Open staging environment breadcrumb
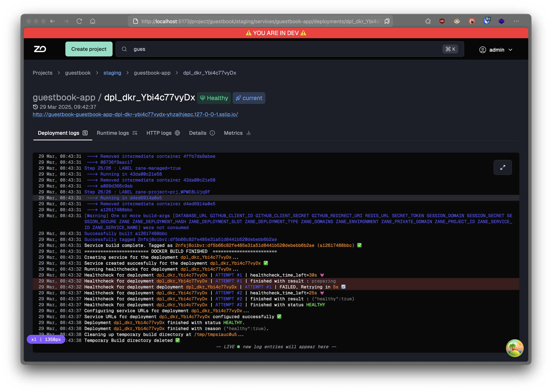Image resolution: width=552 pixels, height=392 pixels. (112, 73)
